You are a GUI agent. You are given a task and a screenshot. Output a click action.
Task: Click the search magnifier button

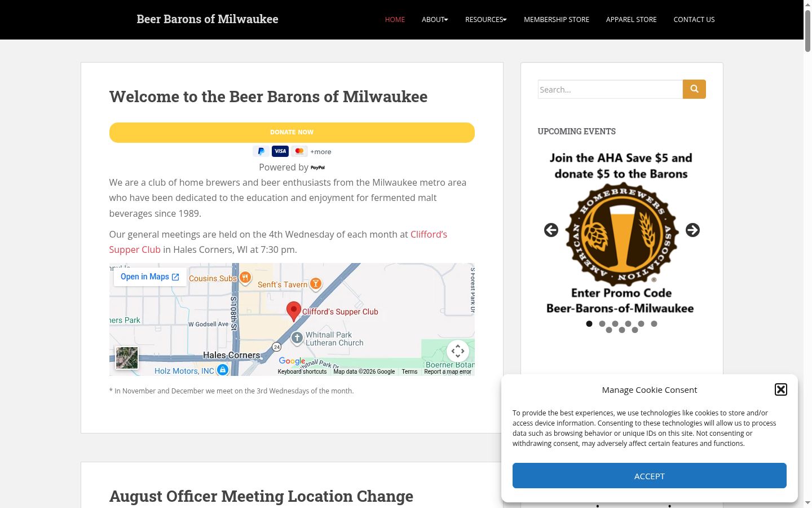coord(694,89)
